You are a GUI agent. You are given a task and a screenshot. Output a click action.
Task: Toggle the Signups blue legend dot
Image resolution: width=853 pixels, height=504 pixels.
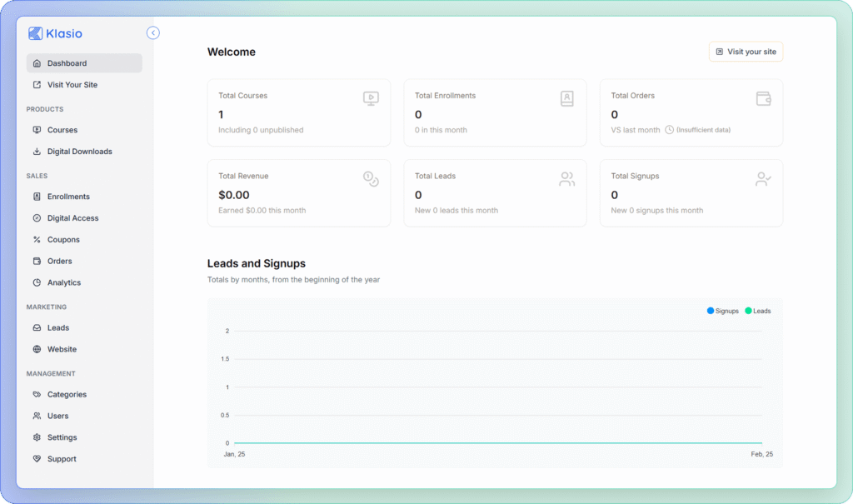710,311
